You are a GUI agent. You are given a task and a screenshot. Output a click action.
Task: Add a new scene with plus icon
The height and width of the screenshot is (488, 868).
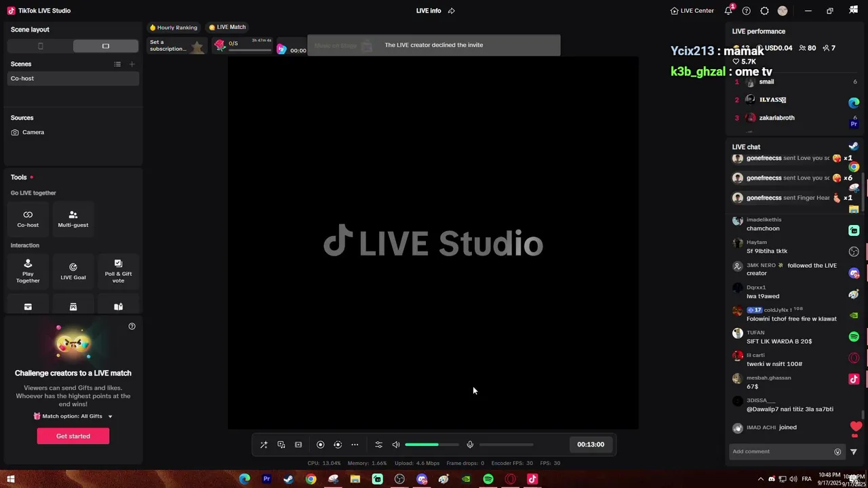pos(132,64)
